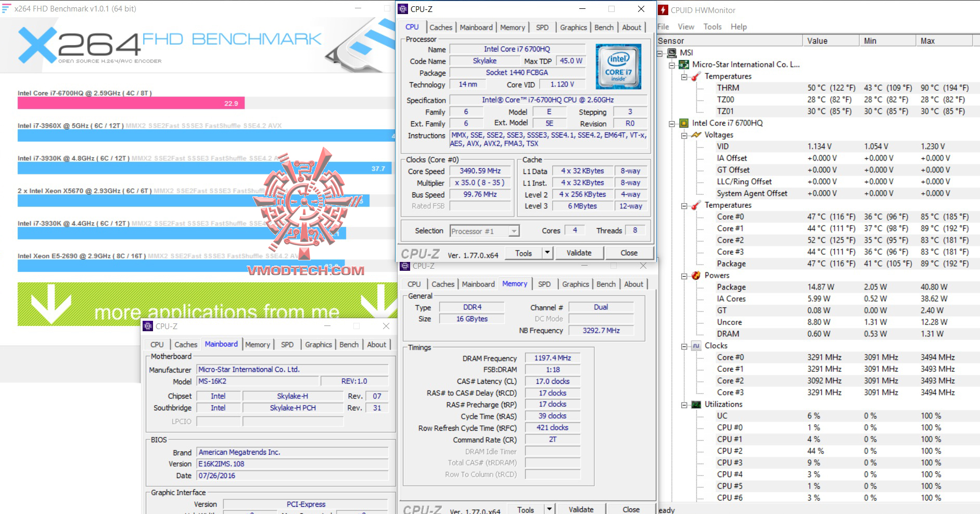Click the pink 22.9 benchmark result bar
Screen dimensions: 980x514
131,103
